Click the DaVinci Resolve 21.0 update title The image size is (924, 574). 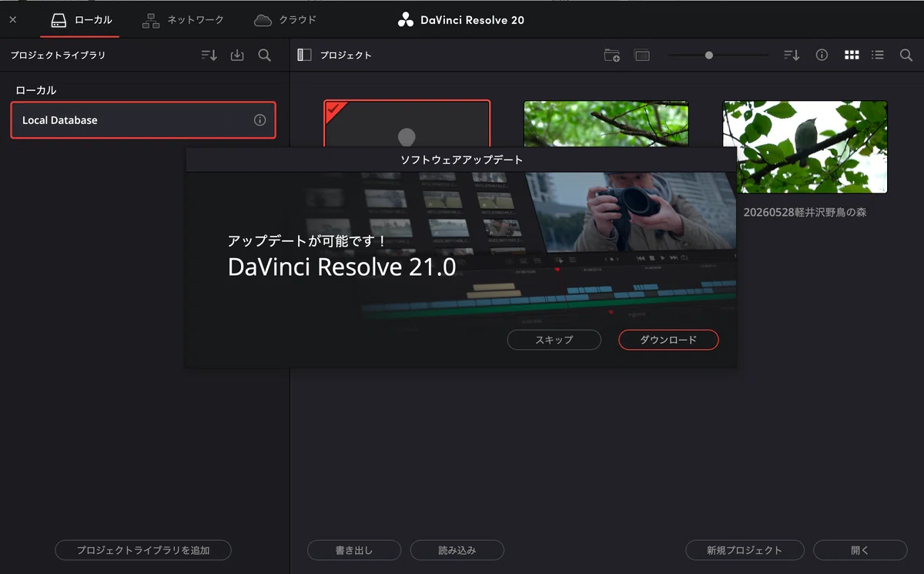point(342,267)
